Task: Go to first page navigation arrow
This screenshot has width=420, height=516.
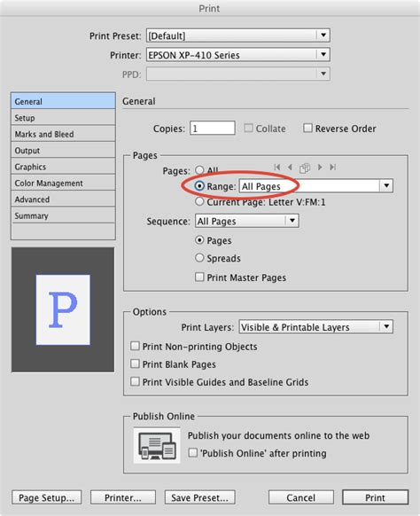Action: pyautogui.click(x=277, y=168)
